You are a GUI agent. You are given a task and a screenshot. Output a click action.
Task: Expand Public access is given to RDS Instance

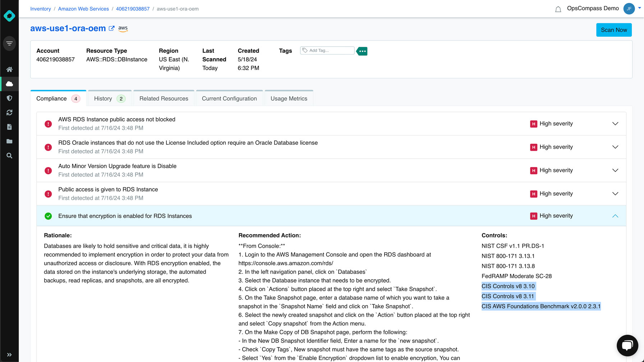coord(615,194)
